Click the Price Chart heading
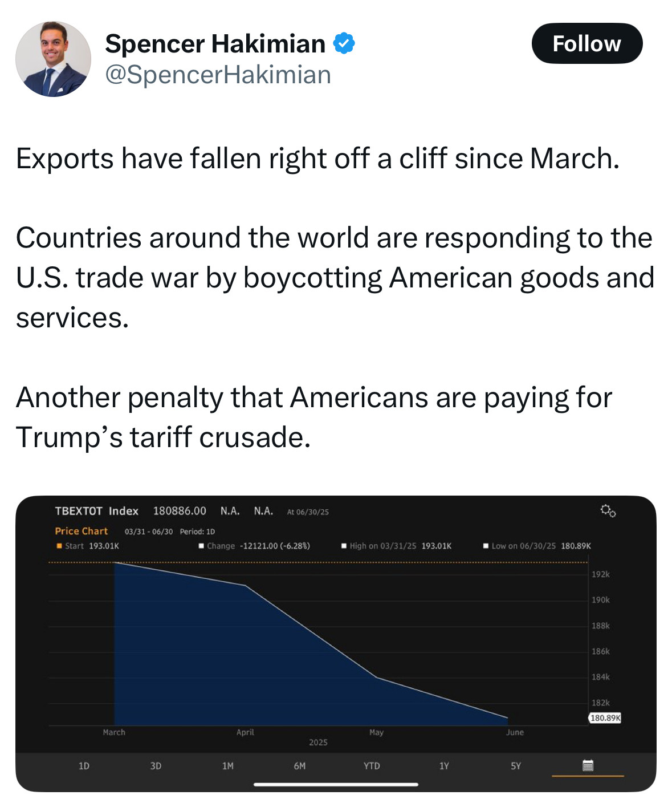The image size is (672, 799). point(81,531)
